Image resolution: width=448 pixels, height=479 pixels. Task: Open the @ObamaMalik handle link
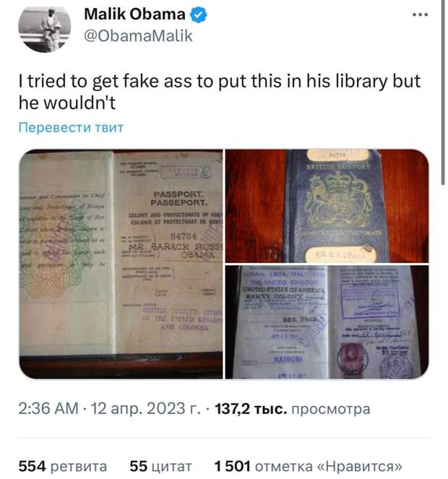tap(138, 36)
